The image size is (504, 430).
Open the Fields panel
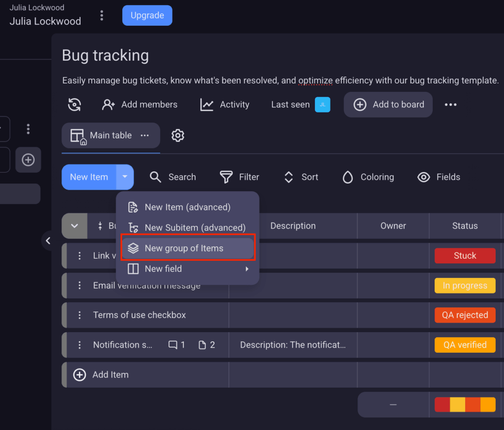pyautogui.click(x=439, y=177)
